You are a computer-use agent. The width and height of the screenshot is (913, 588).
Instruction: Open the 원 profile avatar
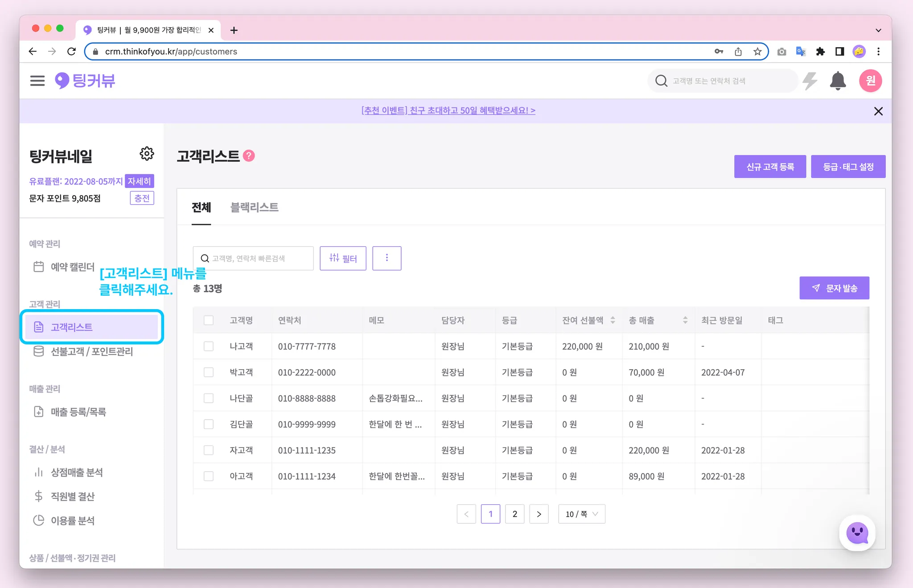click(870, 81)
